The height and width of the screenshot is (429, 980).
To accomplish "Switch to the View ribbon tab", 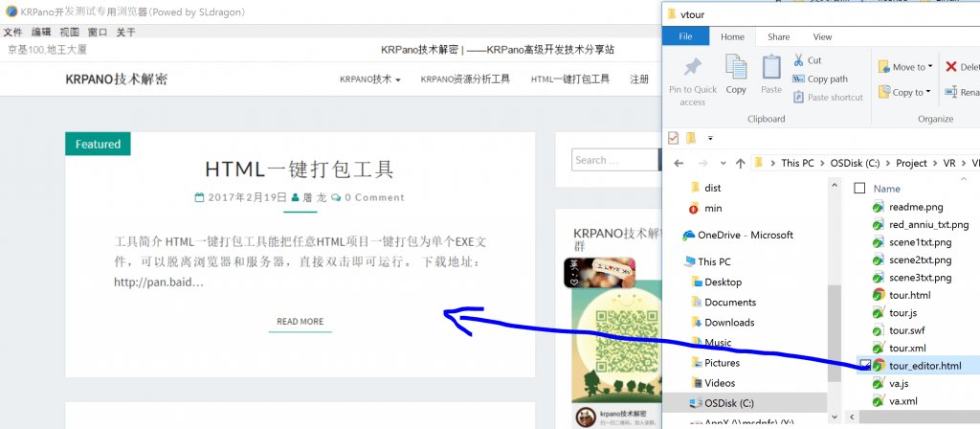I will click(822, 36).
